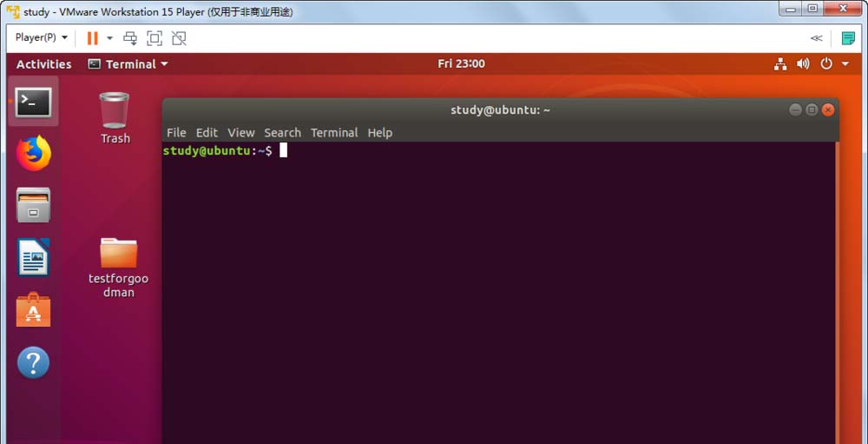The image size is (868, 444).
Task: Click the VMware window icon in title bar
Action: (13, 11)
